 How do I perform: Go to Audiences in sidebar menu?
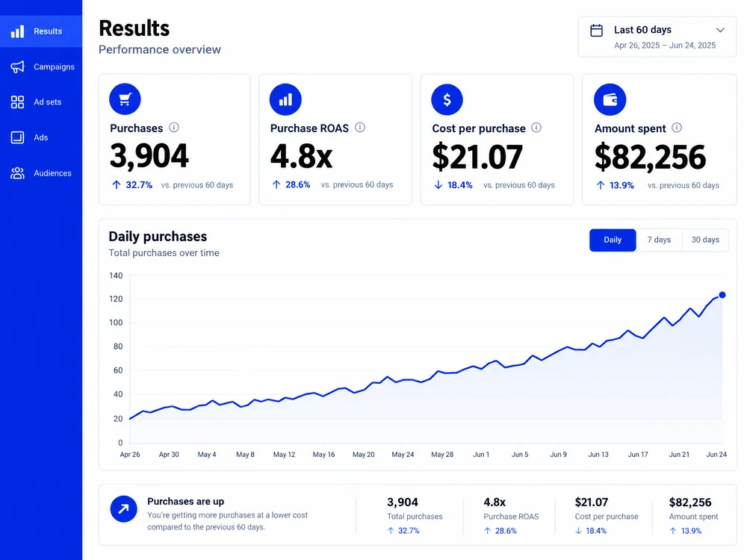[x=41, y=173]
